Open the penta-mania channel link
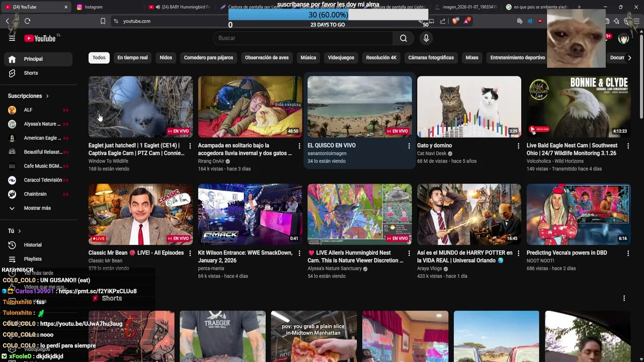This screenshot has height=362, width=644. click(211, 269)
